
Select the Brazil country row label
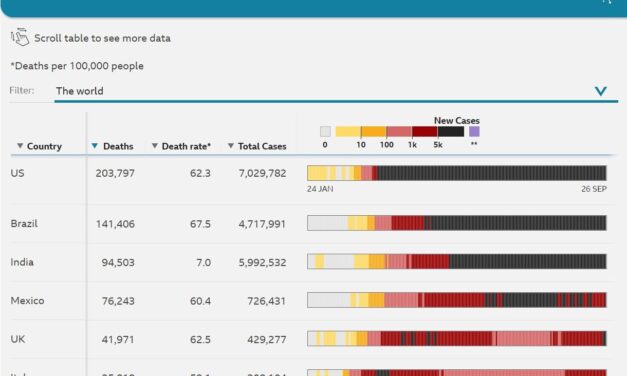[x=24, y=223]
